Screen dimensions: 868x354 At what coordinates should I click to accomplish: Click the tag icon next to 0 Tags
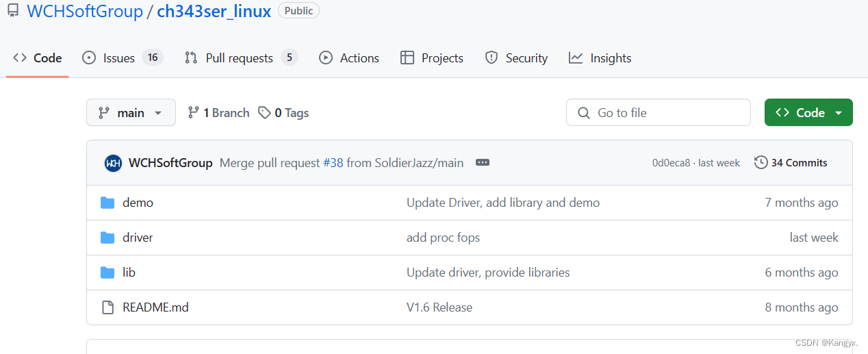(264, 113)
